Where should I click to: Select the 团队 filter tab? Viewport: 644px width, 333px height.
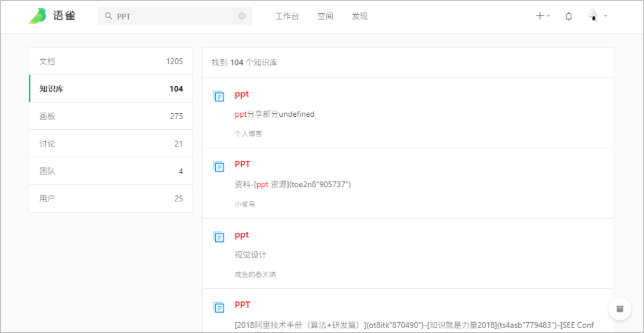click(111, 171)
